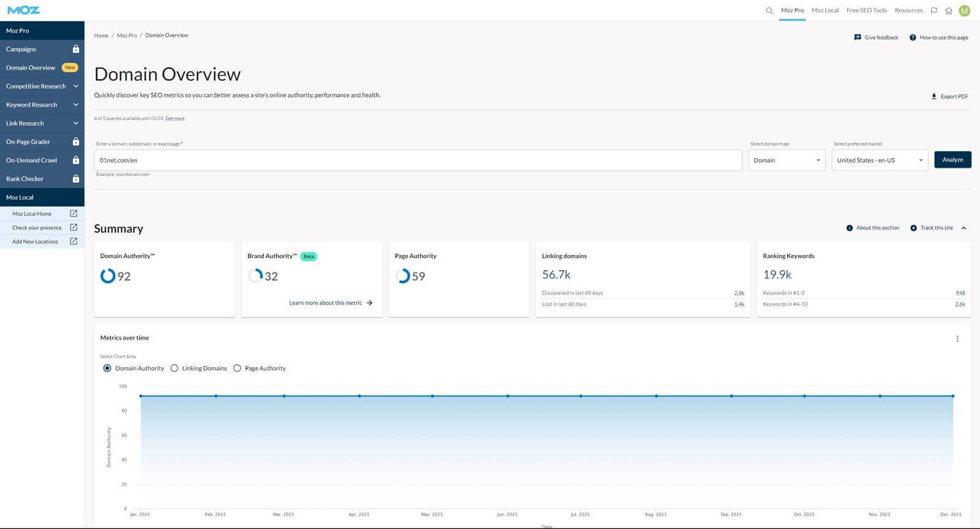Click the Moz logo
Image resolution: width=980 pixels, height=529 pixels.
pyautogui.click(x=23, y=10)
